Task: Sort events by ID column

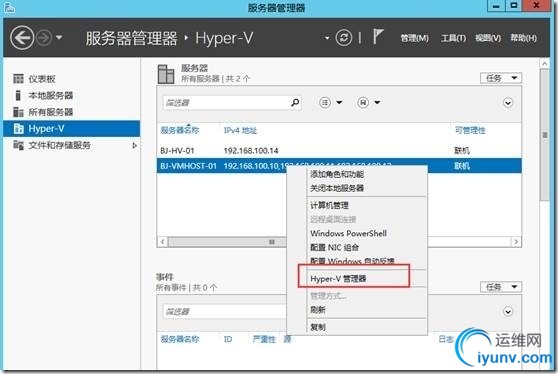Action: point(228,339)
